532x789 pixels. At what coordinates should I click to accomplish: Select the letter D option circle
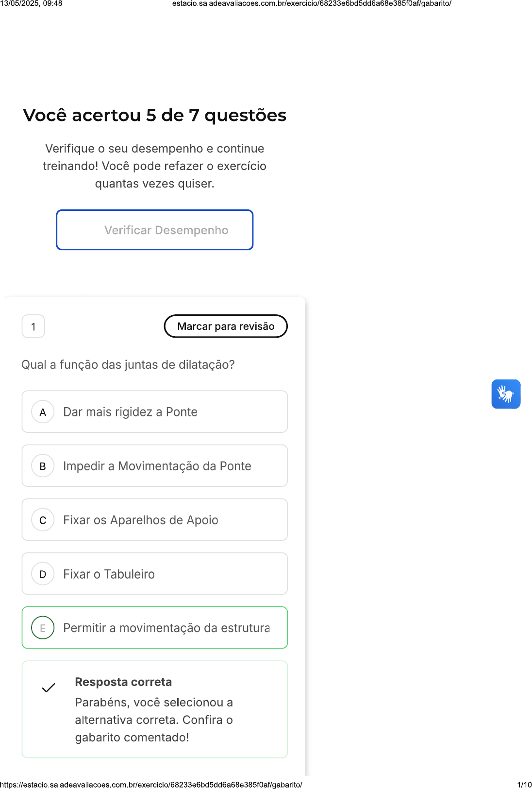point(43,574)
